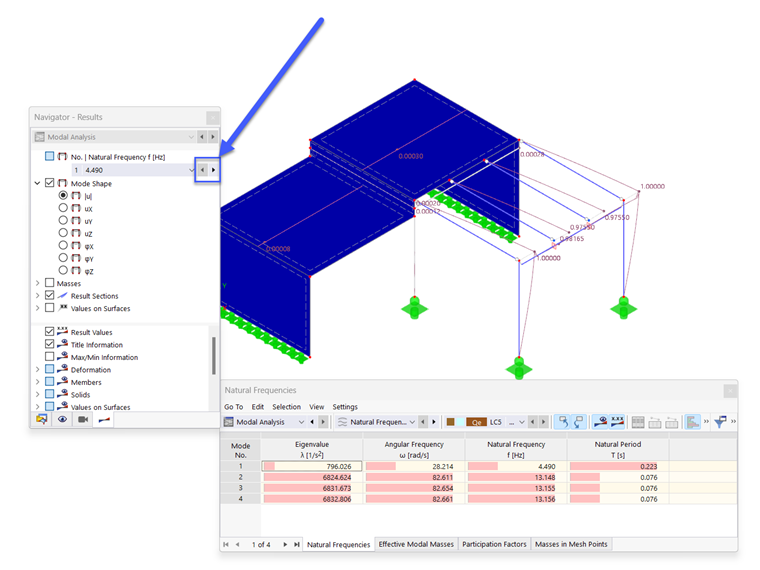This screenshot has height=570, width=760.
Task: Click the navigator vertical scrollbar
Action: tap(214, 356)
